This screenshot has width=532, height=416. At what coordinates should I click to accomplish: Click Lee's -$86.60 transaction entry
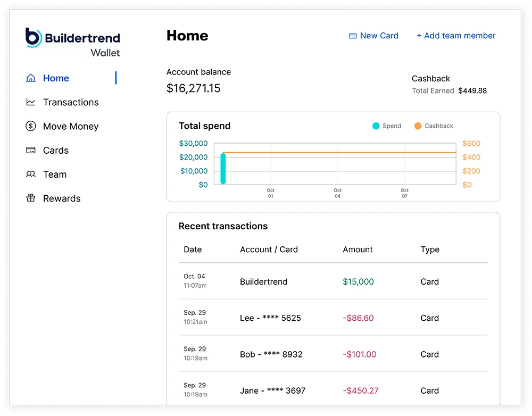tap(334, 318)
